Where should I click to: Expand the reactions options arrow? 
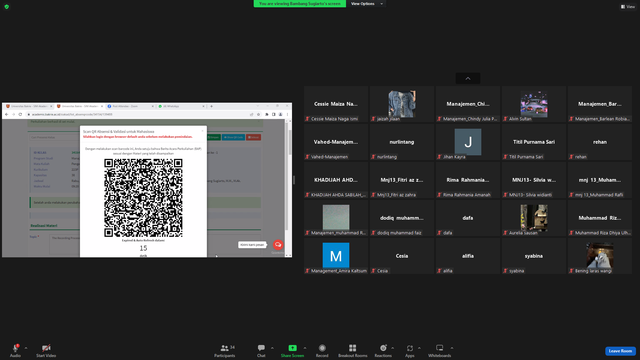[x=393, y=348]
